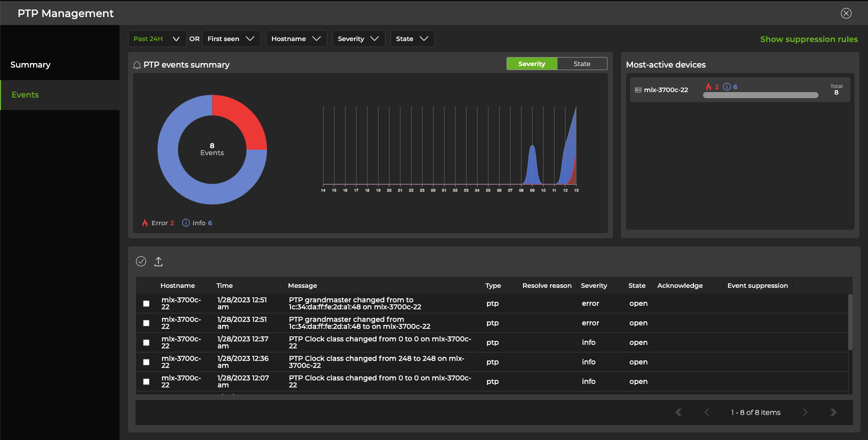Select checkbox for first 12:51 error event
Screen dimensions: 868x440
click(146, 304)
